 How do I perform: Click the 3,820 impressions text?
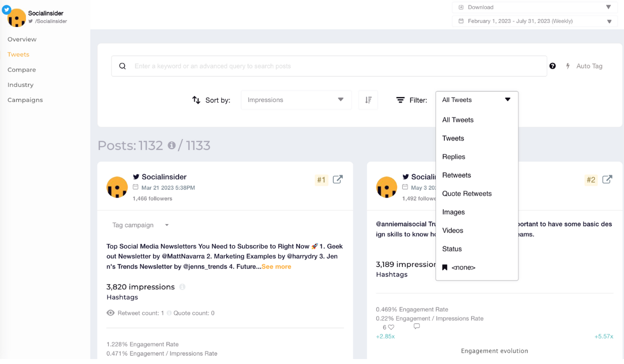click(x=141, y=287)
